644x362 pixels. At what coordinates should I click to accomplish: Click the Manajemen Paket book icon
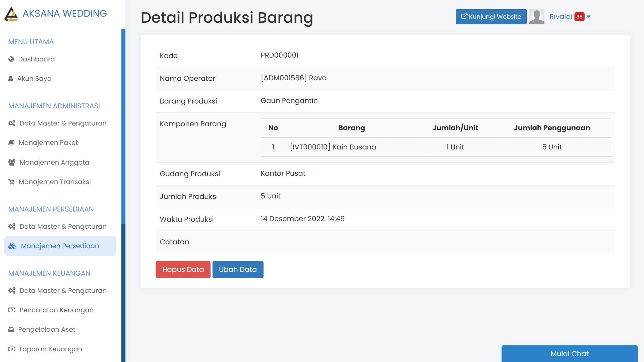pos(11,143)
